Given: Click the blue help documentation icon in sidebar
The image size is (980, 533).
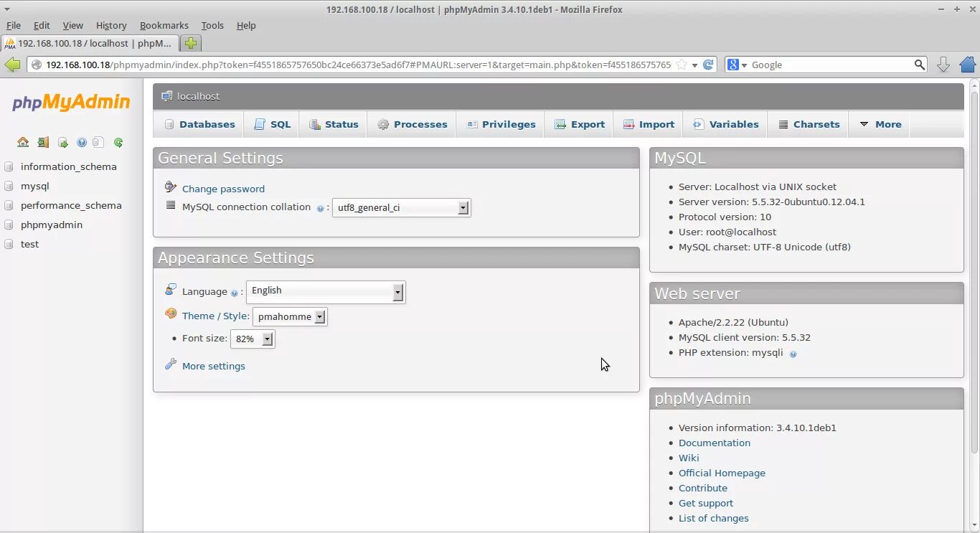Looking at the screenshot, I should coord(81,143).
